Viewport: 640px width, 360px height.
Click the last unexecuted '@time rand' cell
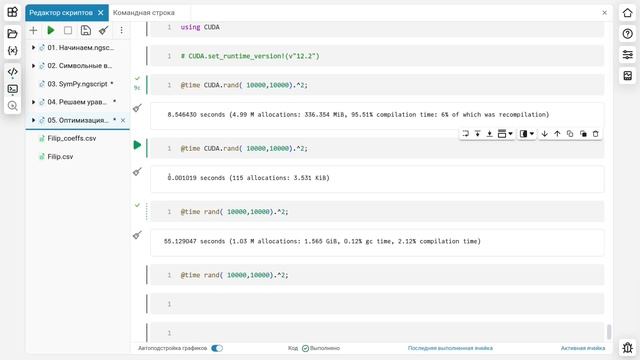[x=377, y=275]
